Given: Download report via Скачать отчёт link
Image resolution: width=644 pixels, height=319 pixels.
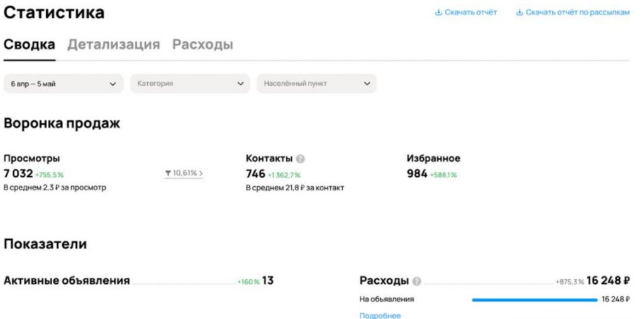Looking at the screenshot, I should (x=470, y=13).
